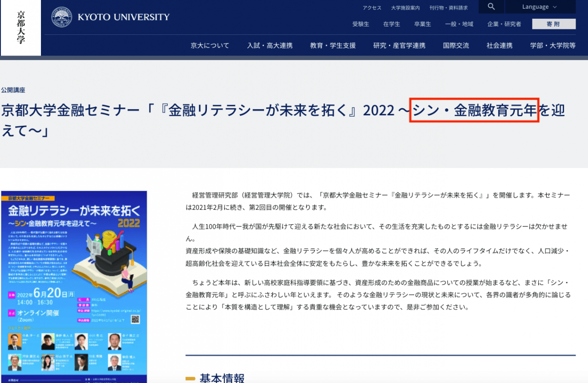The width and height of the screenshot is (588, 383).
Task: Open the 入試・高大連携 menu
Action: [x=270, y=45]
